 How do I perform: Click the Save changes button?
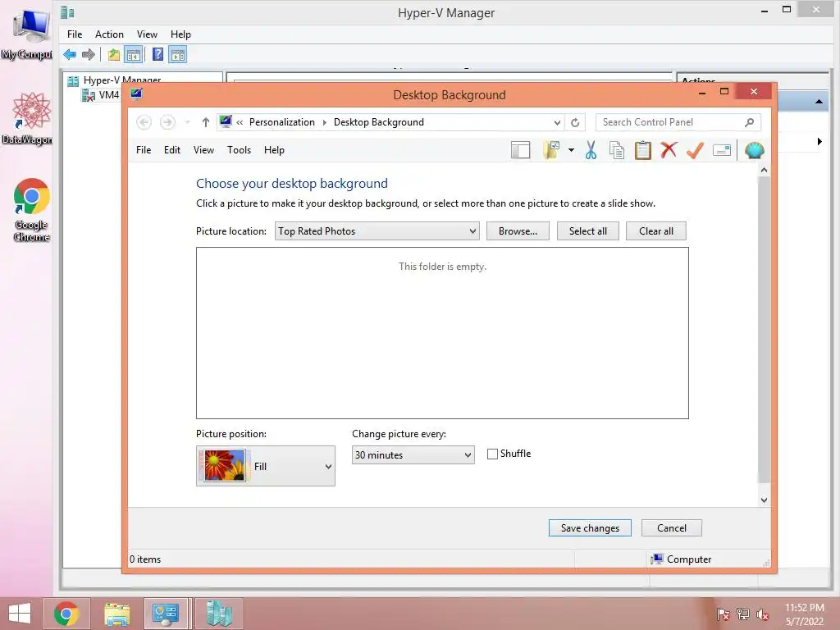590,527
